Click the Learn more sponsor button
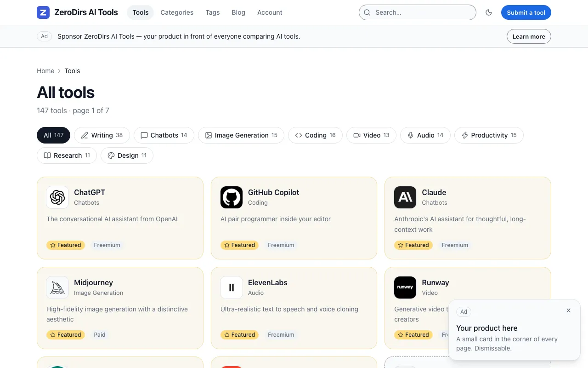This screenshot has height=368, width=588. (x=529, y=36)
